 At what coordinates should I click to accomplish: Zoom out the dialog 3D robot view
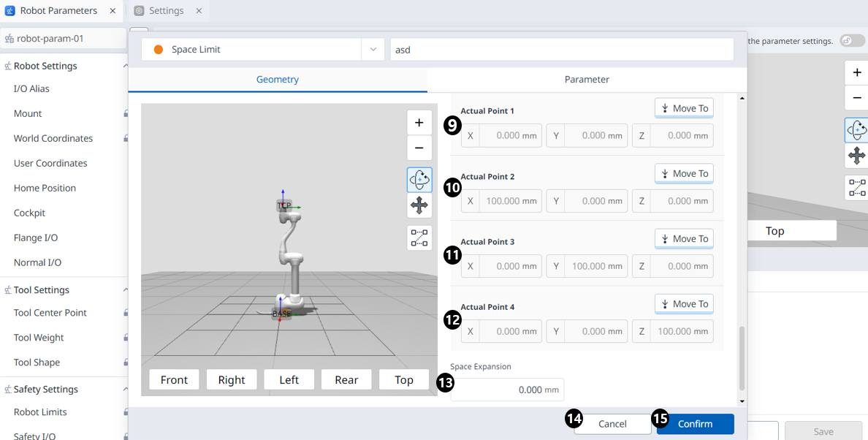click(419, 148)
